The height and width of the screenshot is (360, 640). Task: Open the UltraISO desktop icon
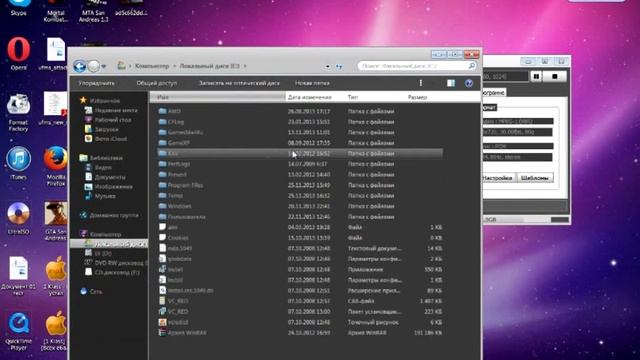coord(18,218)
